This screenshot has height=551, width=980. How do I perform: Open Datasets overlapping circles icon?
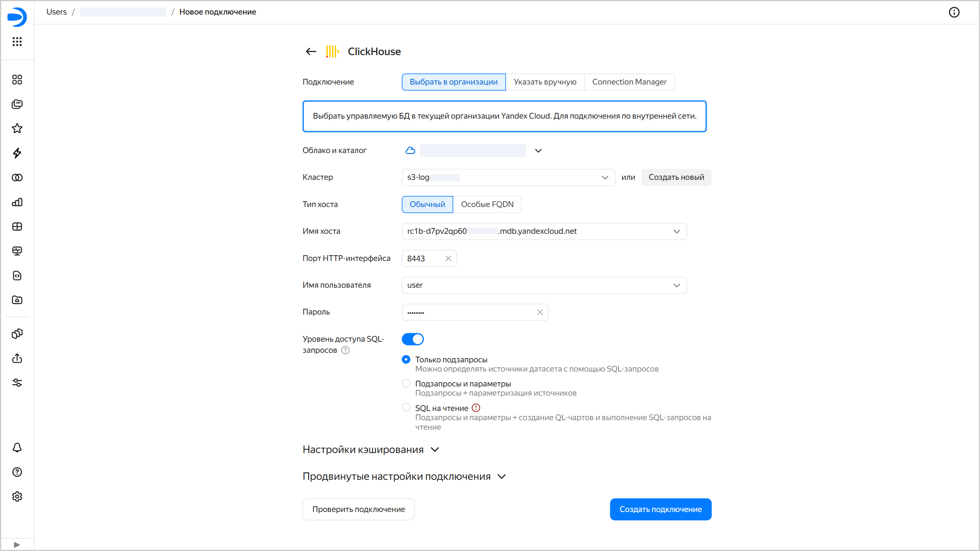(17, 178)
